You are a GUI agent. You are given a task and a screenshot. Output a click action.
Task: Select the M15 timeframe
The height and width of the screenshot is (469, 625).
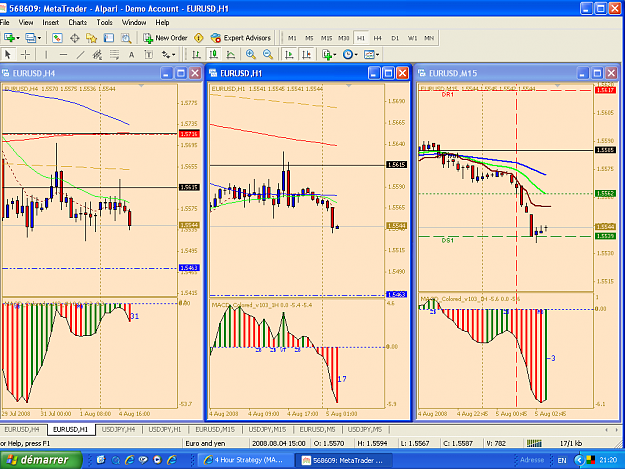(326, 38)
